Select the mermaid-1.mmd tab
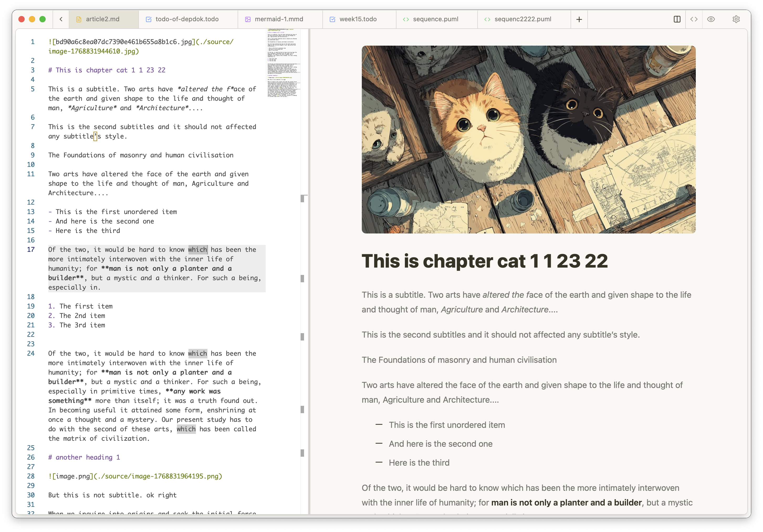 [279, 19]
